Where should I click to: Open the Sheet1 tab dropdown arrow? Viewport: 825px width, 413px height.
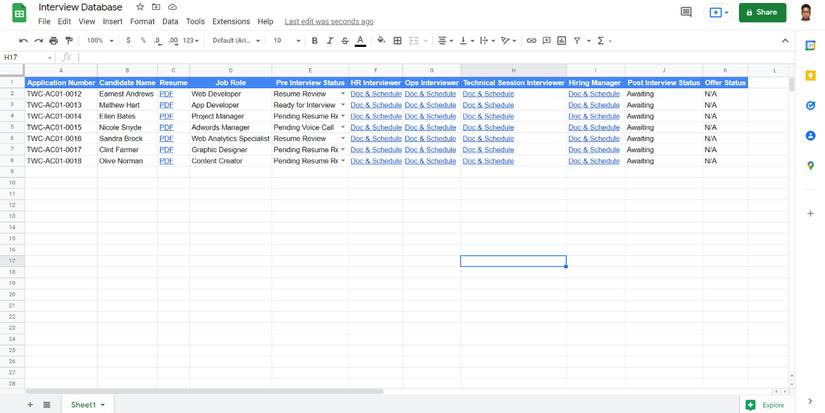pyautogui.click(x=103, y=405)
